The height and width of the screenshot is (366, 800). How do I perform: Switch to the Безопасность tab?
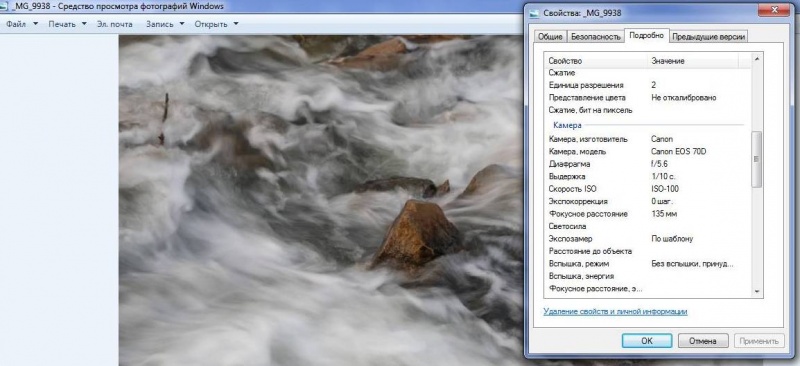(x=595, y=37)
